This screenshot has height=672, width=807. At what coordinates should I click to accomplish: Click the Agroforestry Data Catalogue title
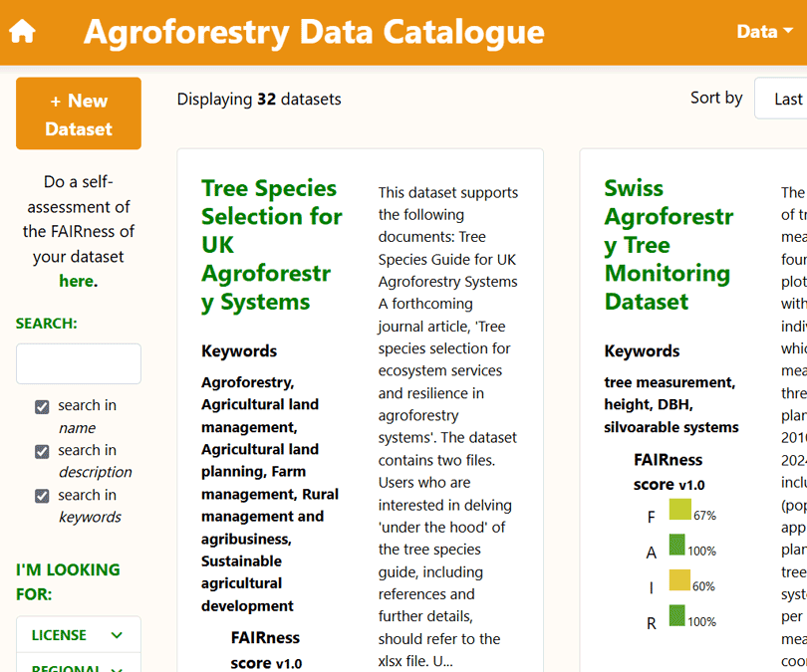click(x=314, y=32)
